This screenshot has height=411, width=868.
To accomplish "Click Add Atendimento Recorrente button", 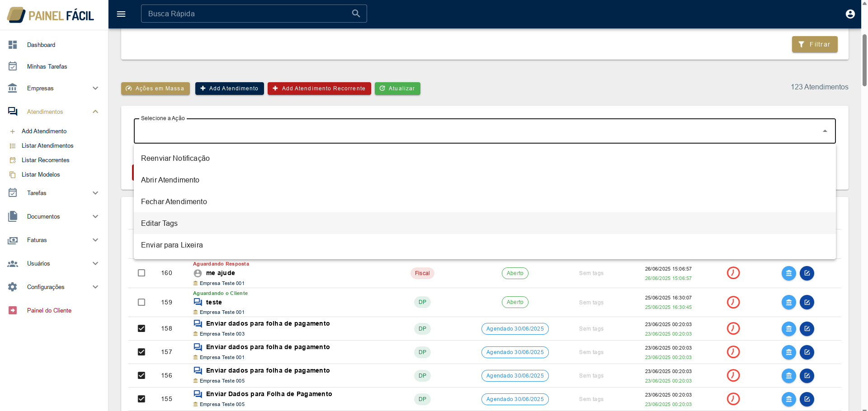I will click(319, 89).
